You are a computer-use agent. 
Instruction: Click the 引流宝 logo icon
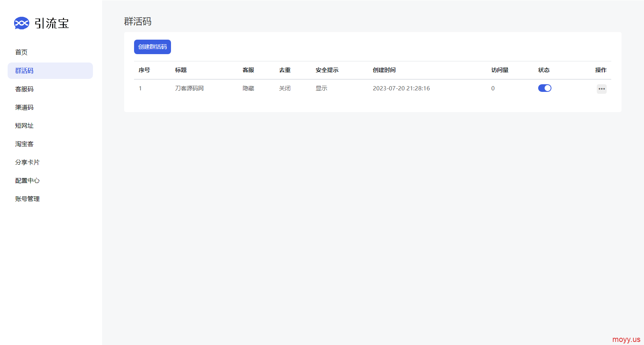click(22, 23)
